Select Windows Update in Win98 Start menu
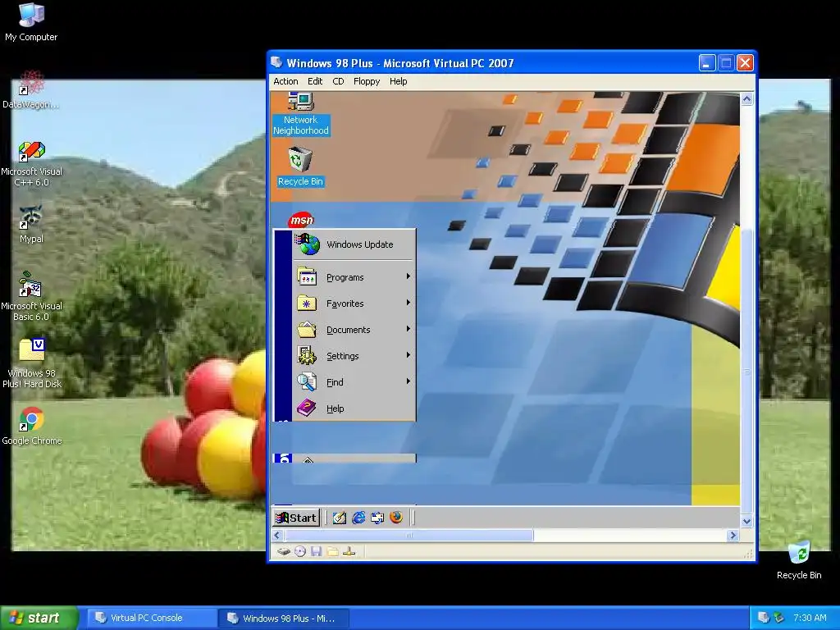This screenshot has height=630, width=840. coord(354,244)
